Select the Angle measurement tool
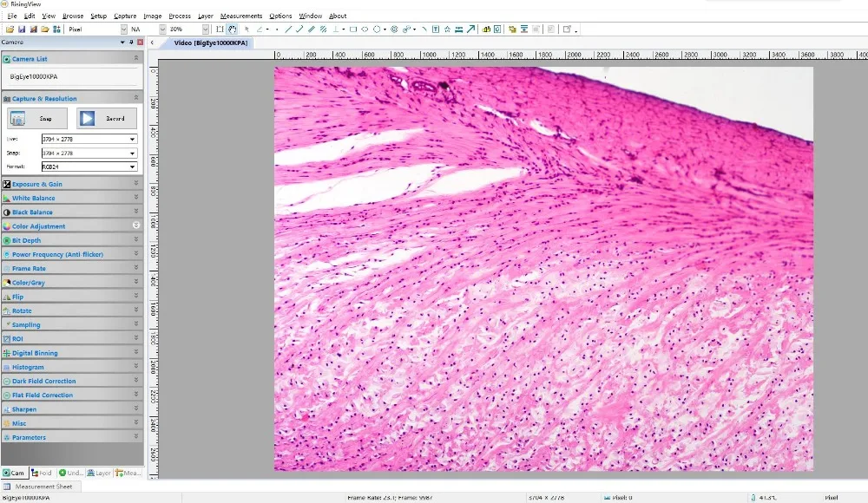The width and height of the screenshot is (868, 503). click(260, 29)
